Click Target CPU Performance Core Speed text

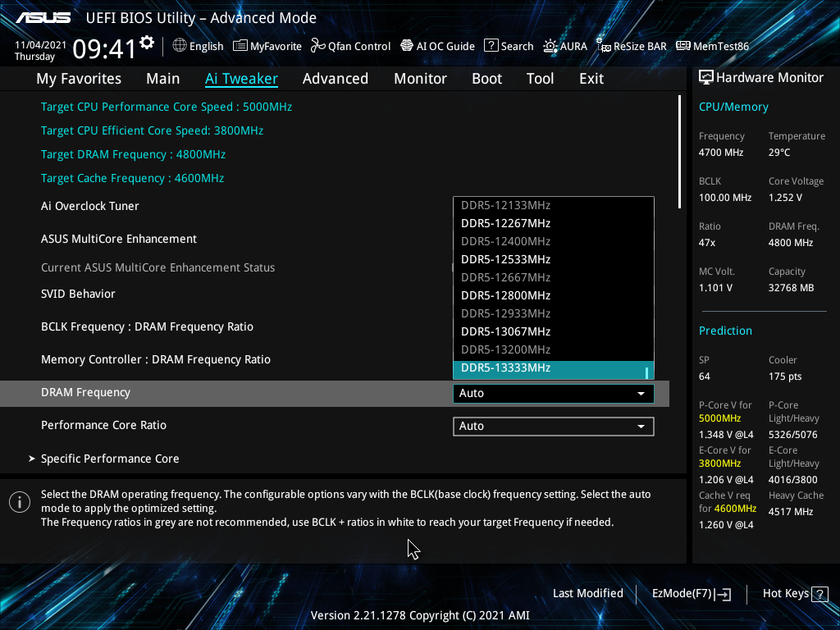tap(166, 107)
